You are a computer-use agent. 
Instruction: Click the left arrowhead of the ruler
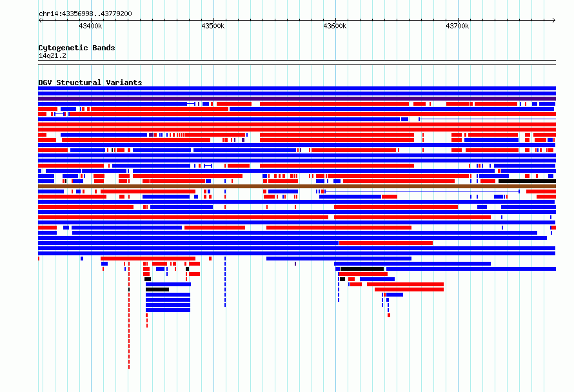[x=40, y=20]
